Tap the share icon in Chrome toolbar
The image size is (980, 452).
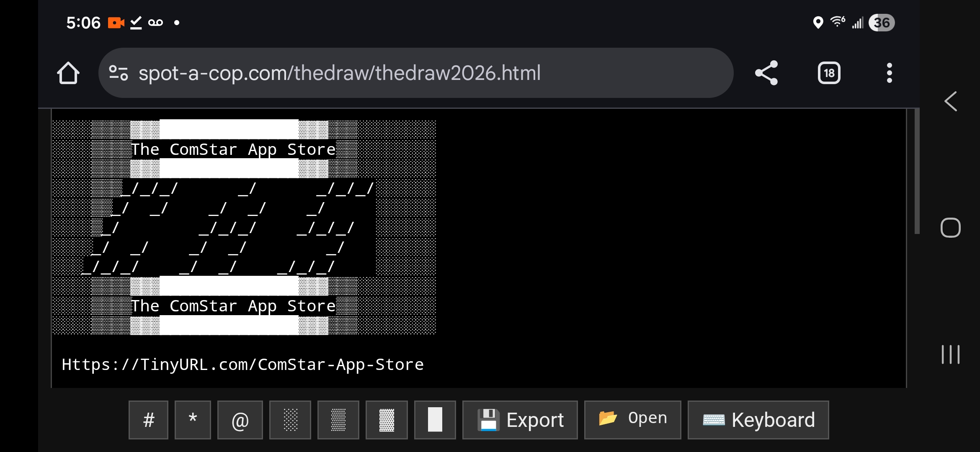click(x=766, y=72)
